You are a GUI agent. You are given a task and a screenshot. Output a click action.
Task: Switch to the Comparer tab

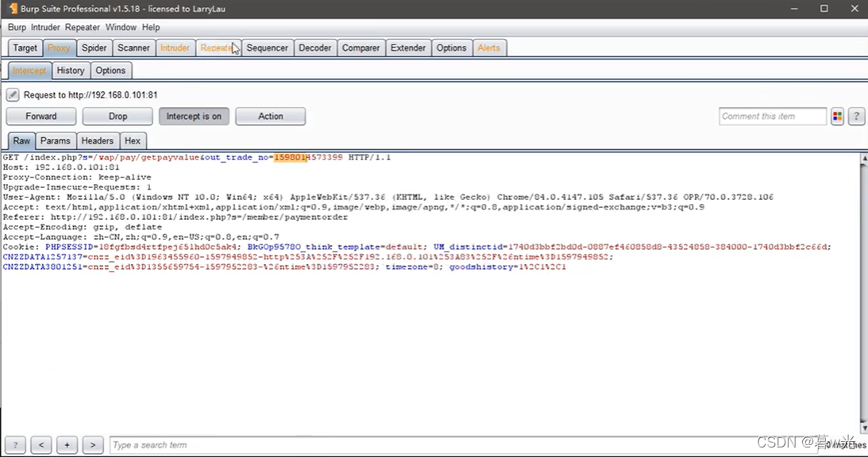click(x=361, y=48)
